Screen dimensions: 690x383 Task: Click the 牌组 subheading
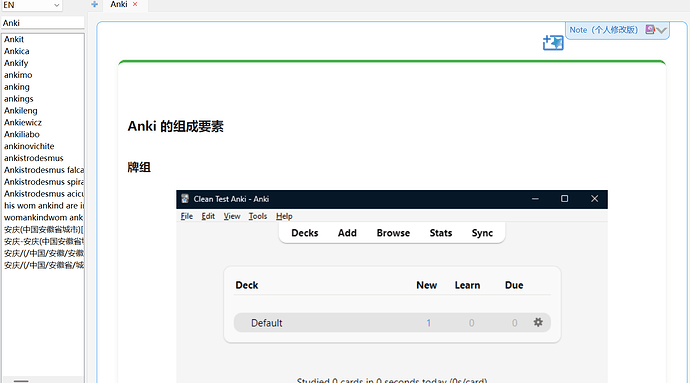pyautogui.click(x=139, y=167)
